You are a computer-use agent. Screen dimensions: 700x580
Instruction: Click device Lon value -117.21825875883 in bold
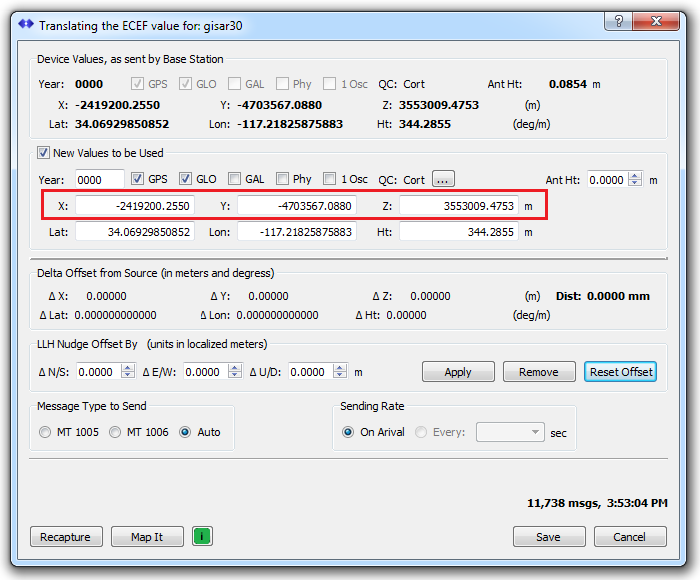tap(290, 124)
